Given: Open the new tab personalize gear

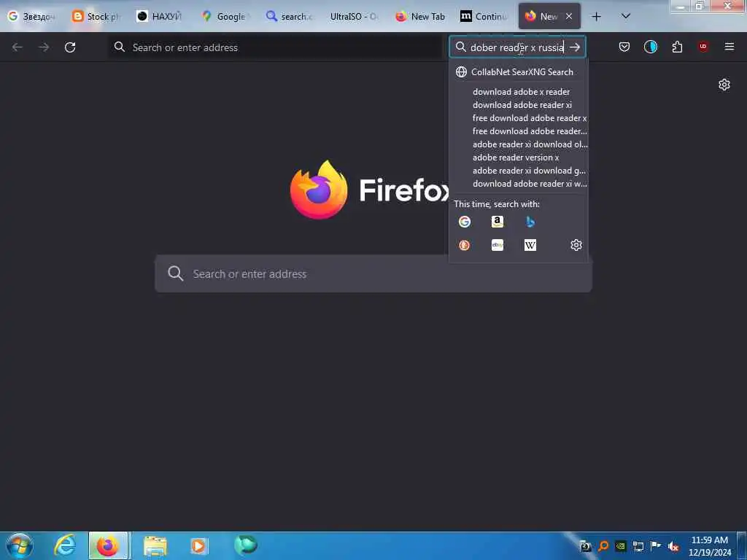Looking at the screenshot, I should pyautogui.click(x=724, y=85).
